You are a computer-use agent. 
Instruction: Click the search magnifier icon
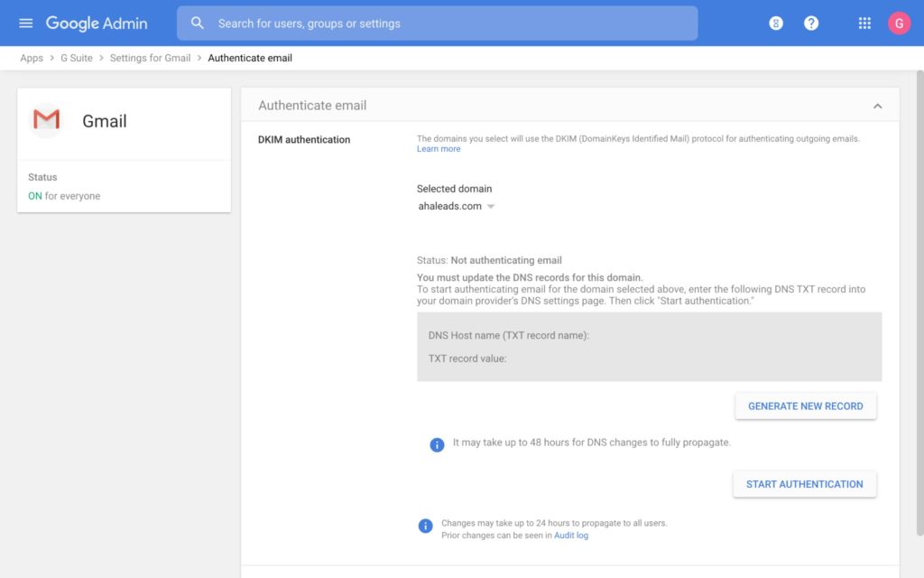pos(198,23)
